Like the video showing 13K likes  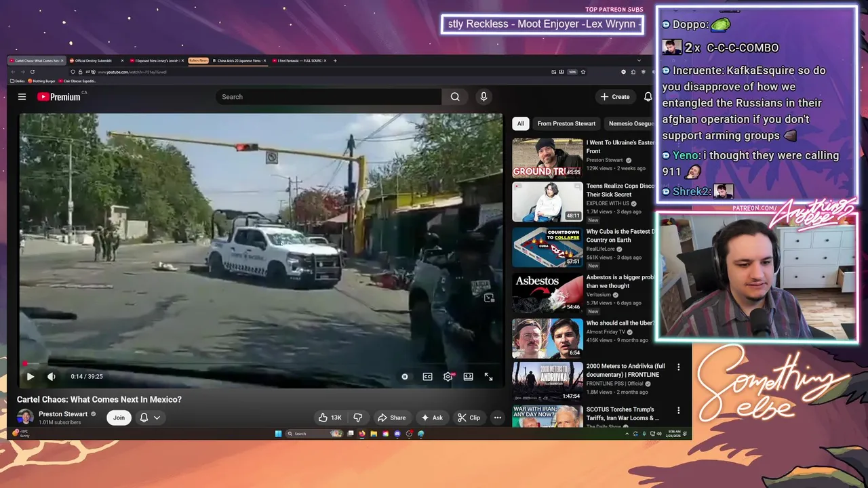click(x=330, y=418)
